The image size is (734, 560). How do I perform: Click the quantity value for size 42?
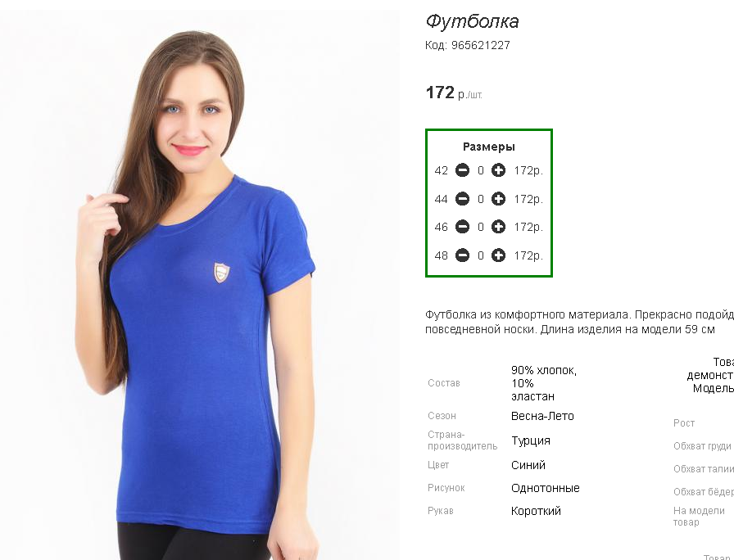coord(480,171)
